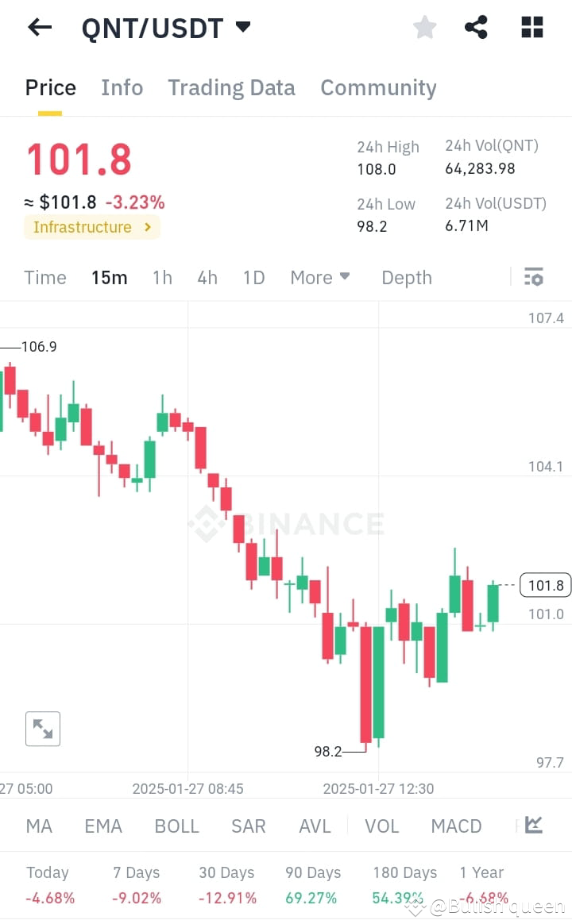Tap the current price label 101.8
Viewport: 572px width, 924px height.
(545, 585)
